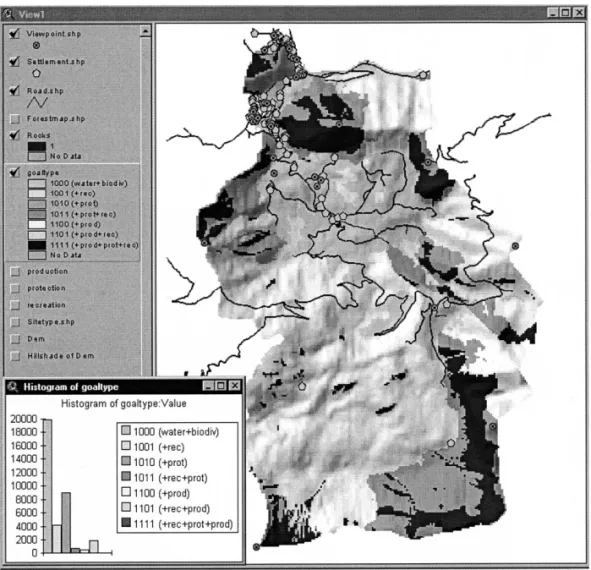591x570 pixels.
Task: Click the 1101 (+prod+rec) swatch in table of contents
Action: pyautogui.click(x=37, y=235)
